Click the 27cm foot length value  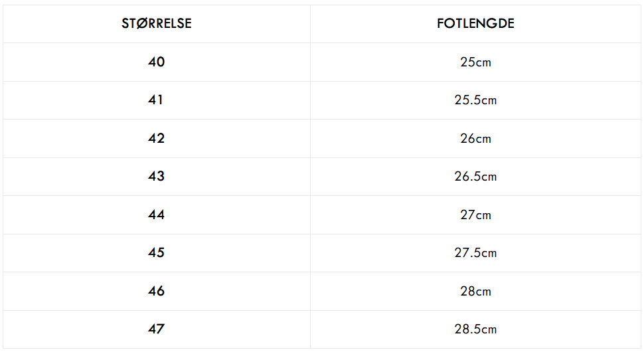coord(475,215)
